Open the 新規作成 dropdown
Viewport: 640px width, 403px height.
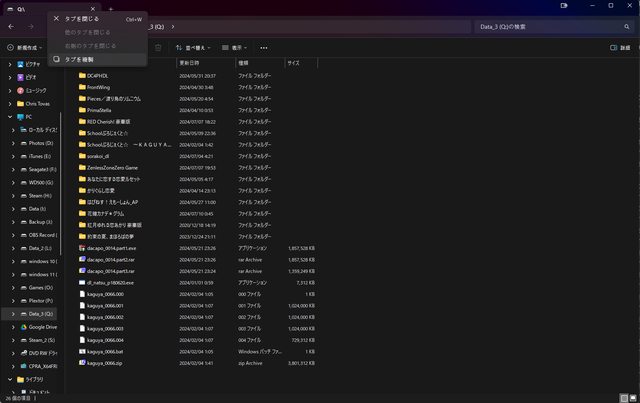click(x=24, y=47)
